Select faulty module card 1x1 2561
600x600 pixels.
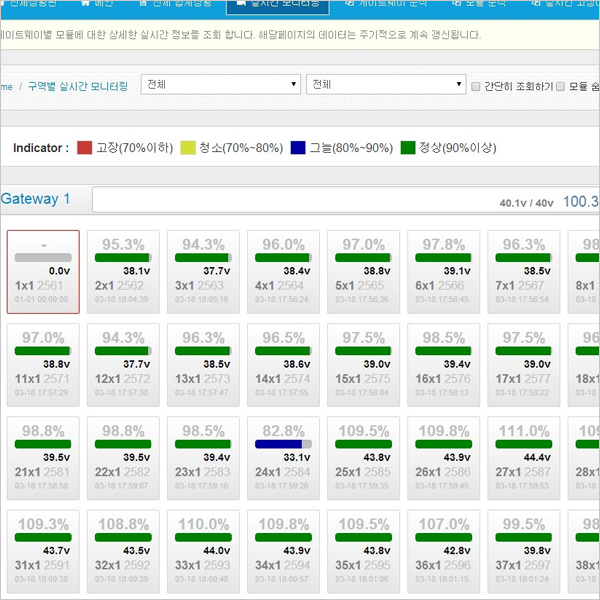[43, 272]
